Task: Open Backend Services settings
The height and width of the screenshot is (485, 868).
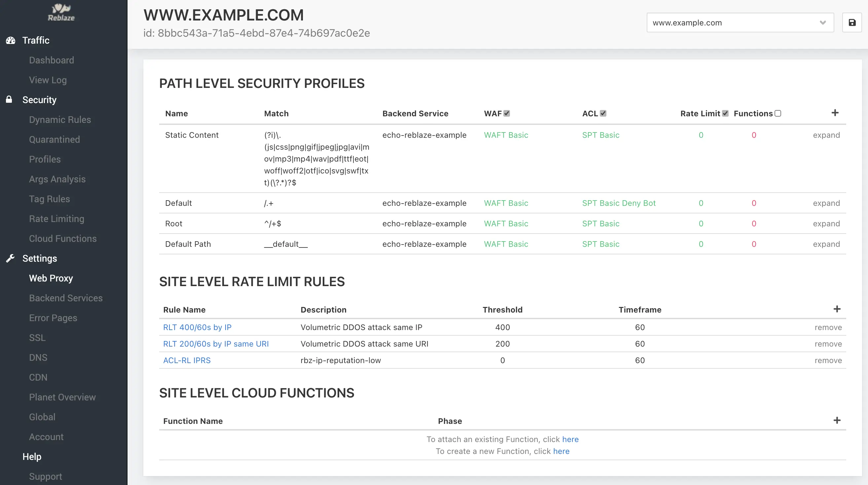Action: (66, 298)
